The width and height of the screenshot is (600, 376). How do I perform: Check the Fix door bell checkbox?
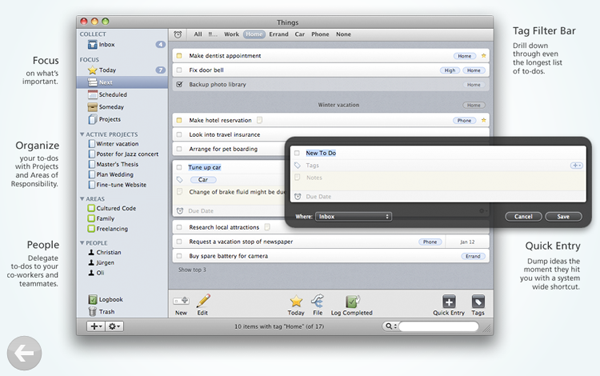[179, 70]
